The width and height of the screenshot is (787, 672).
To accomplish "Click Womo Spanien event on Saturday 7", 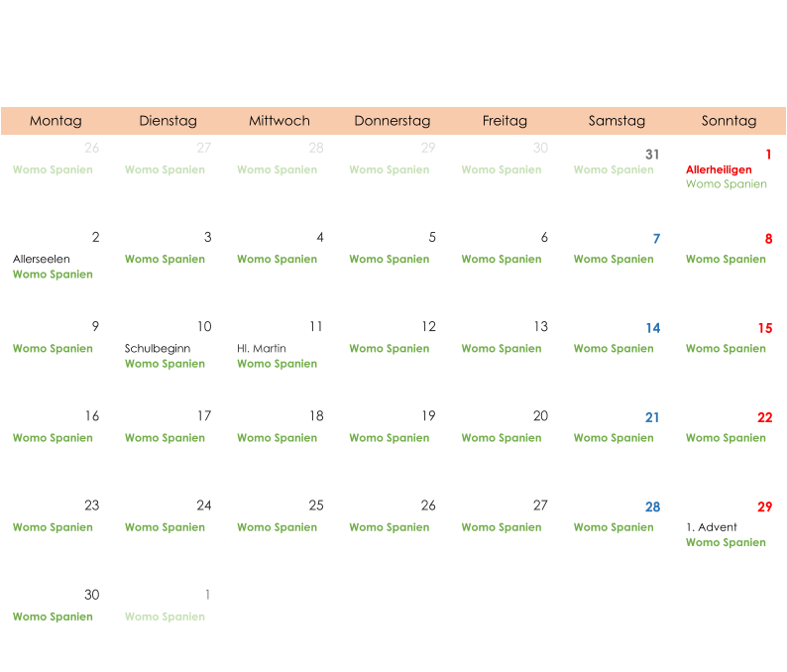I will (614, 260).
